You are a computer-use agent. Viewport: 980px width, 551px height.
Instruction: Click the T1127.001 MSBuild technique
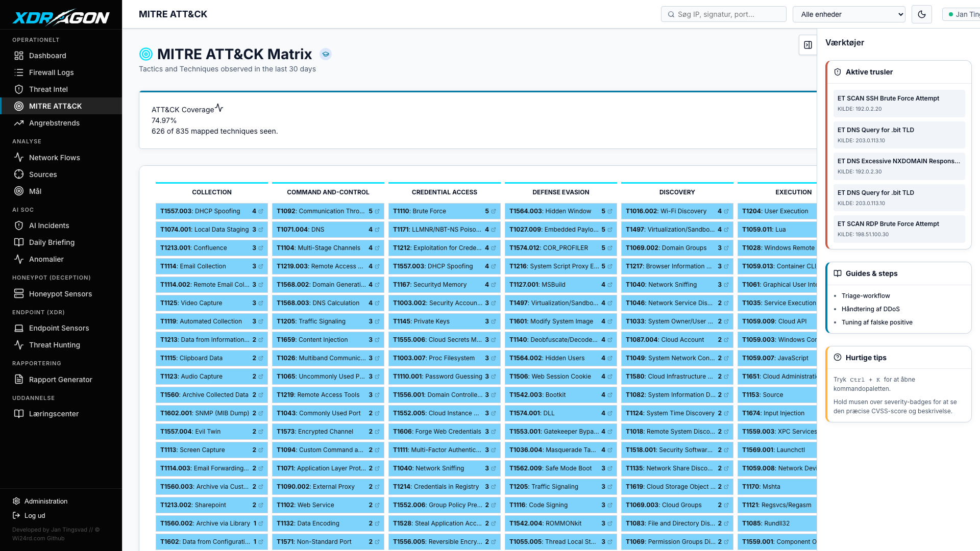pyautogui.click(x=561, y=285)
